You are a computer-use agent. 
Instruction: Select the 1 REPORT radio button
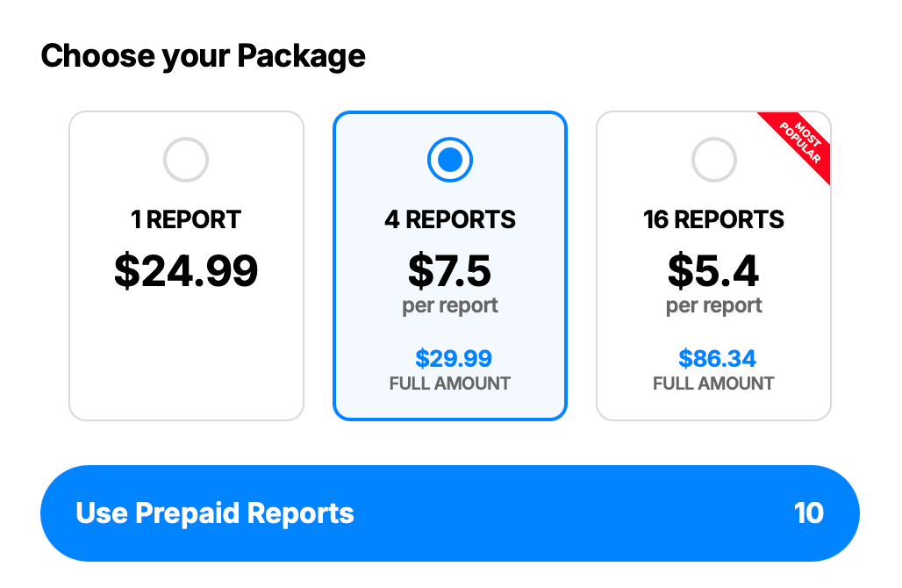coord(186,160)
